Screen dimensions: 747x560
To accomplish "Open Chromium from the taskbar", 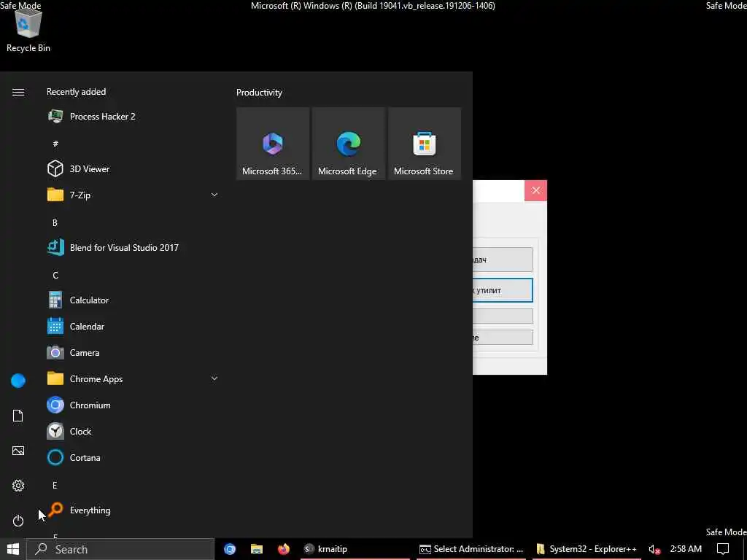I will (x=230, y=549).
